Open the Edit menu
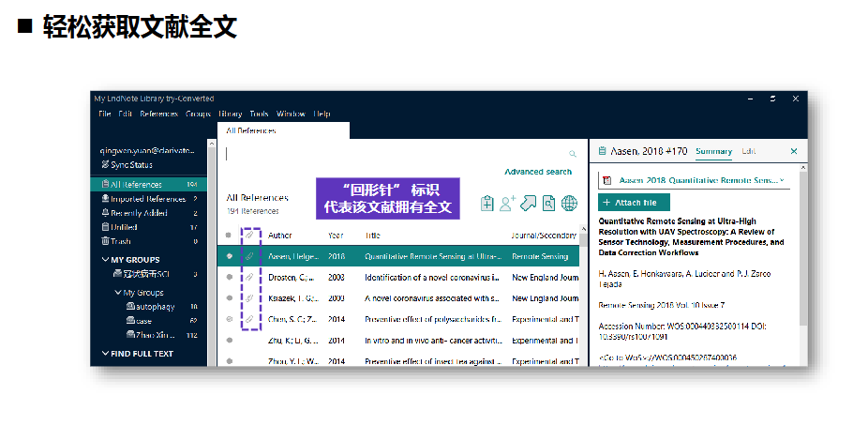Viewport: 868px width, 426px height. pyautogui.click(x=125, y=114)
